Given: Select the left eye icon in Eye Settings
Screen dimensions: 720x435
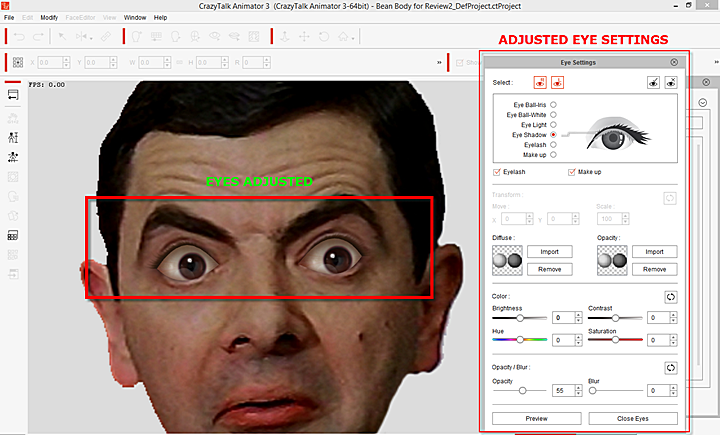Looking at the screenshot, I should tap(540, 84).
